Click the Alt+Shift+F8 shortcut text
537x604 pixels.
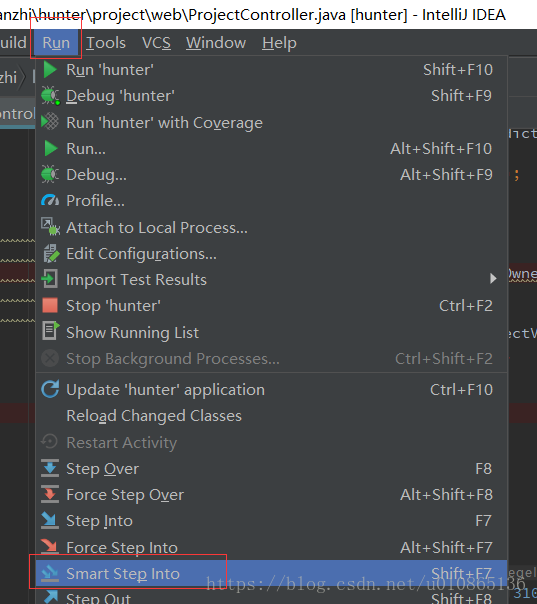446,495
